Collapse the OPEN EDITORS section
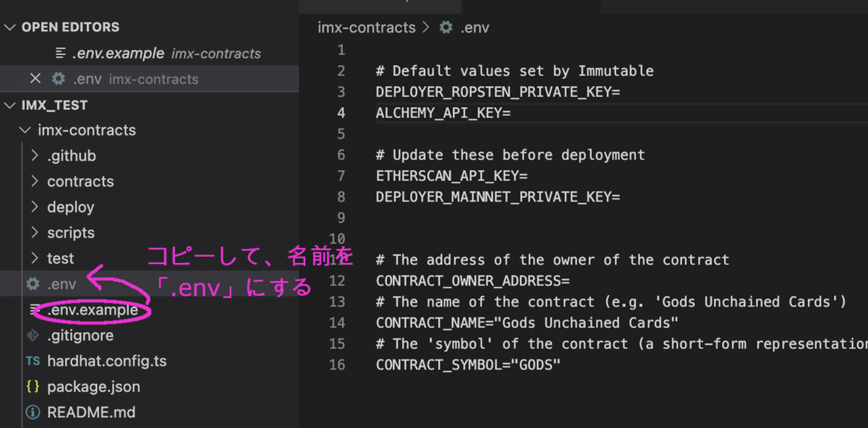This screenshot has width=868, height=428. pyautogui.click(x=10, y=27)
